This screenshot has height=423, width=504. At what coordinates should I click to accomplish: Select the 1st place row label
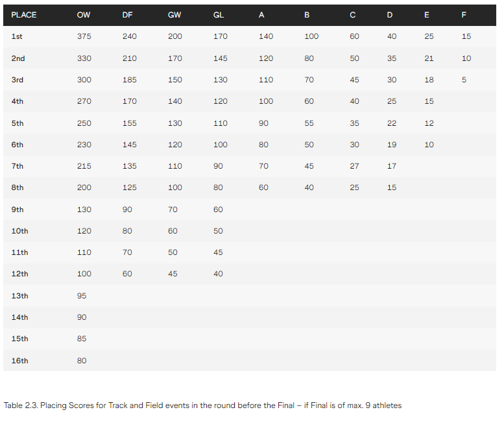point(17,36)
